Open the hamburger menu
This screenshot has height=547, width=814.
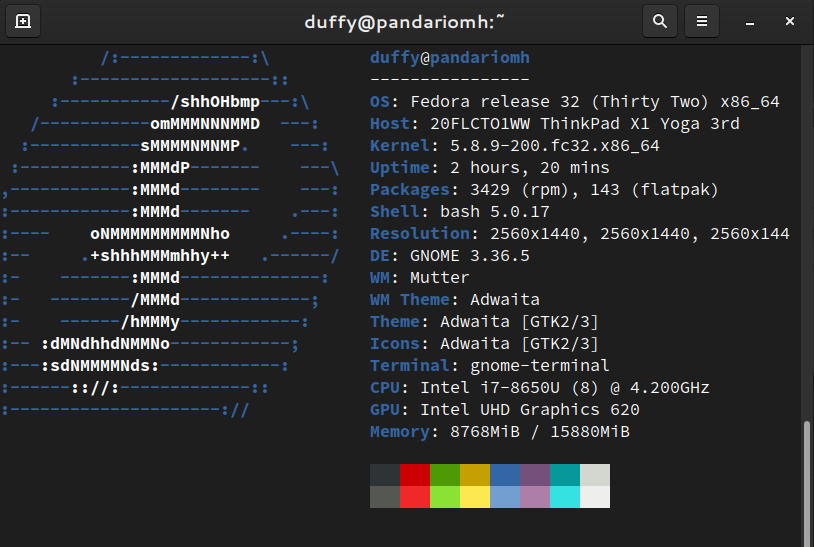click(x=702, y=21)
